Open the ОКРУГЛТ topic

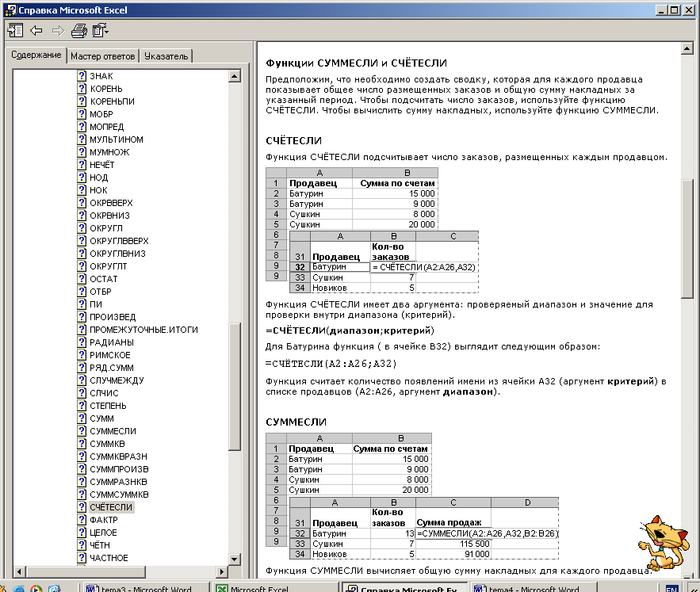click(x=109, y=266)
